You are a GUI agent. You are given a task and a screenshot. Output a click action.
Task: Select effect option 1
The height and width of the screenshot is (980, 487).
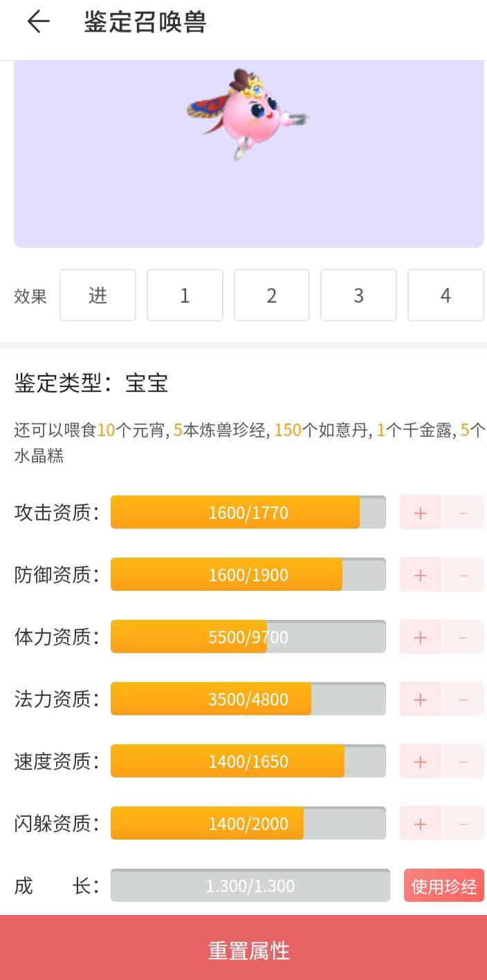(185, 295)
